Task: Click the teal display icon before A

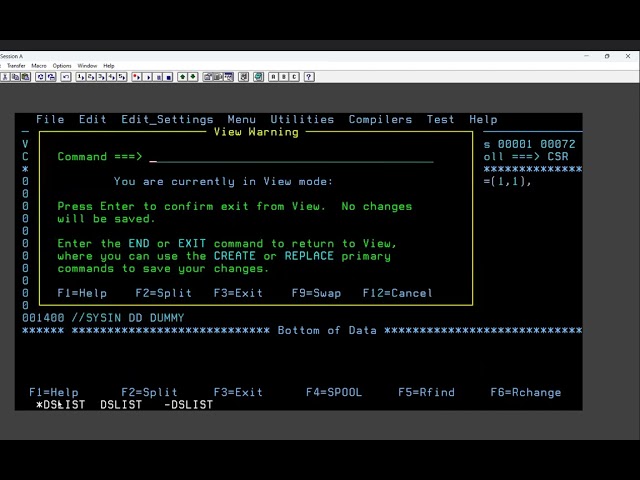Action: point(258,77)
